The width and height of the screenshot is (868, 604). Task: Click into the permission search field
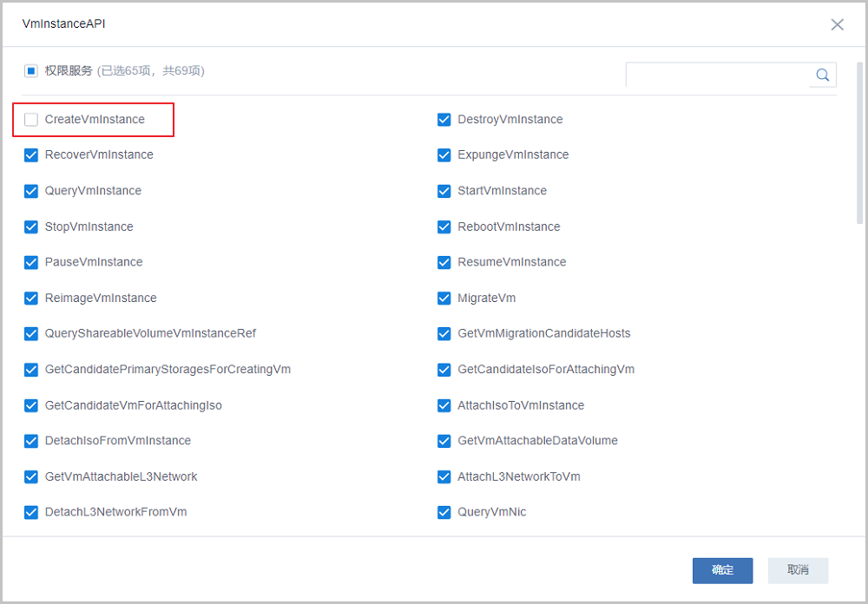click(x=717, y=75)
